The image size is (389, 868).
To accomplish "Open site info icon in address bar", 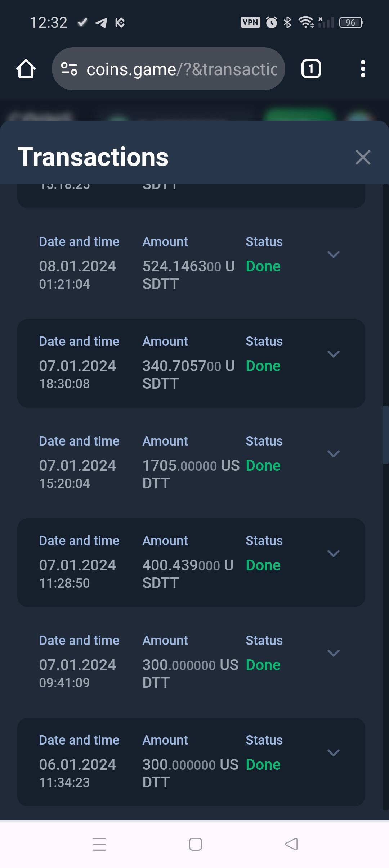I will pyautogui.click(x=69, y=69).
